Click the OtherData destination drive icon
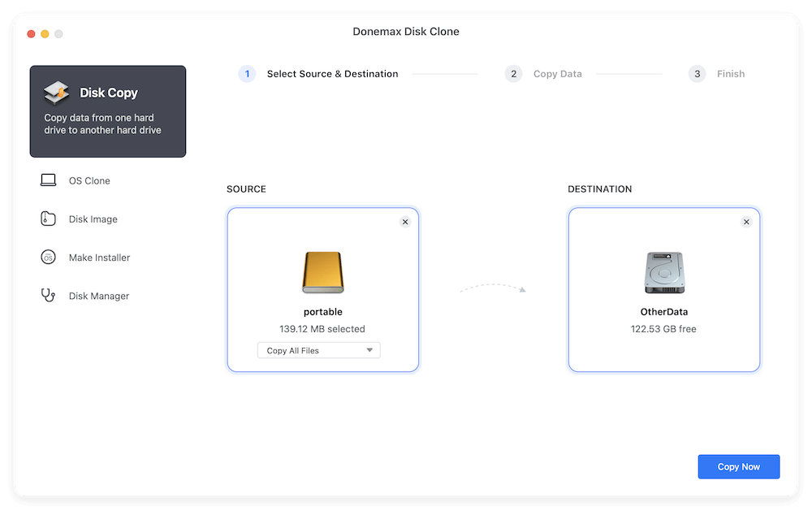 (663, 272)
